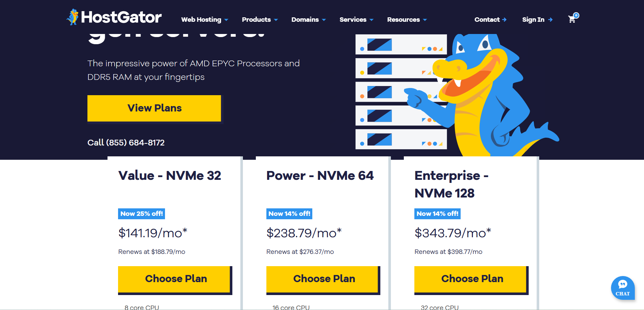Open the Services menu
Image resolution: width=644 pixels, height=310 pixels.
(x=356, y=20)
